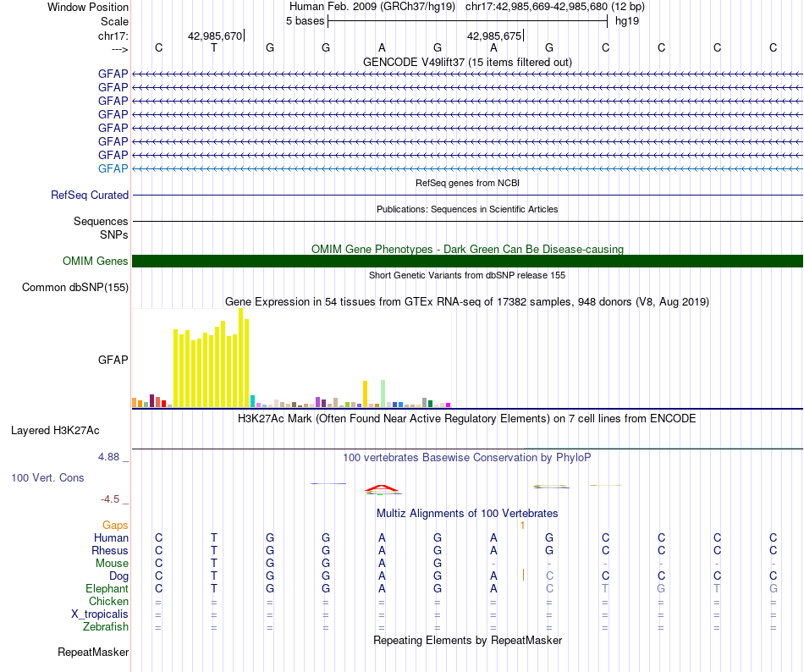The image size is (804, 672).
Task: Click the Rhesus species label
Action: 110,550
